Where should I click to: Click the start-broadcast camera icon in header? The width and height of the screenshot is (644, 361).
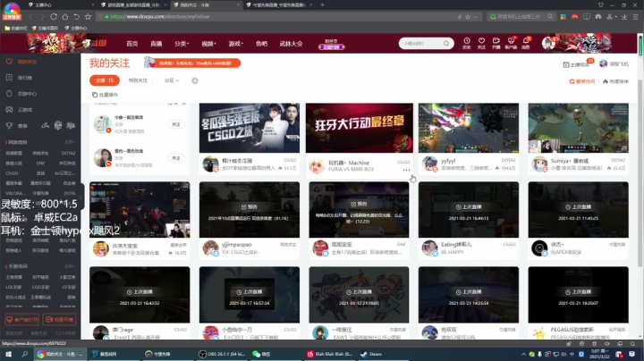[496, 43]
